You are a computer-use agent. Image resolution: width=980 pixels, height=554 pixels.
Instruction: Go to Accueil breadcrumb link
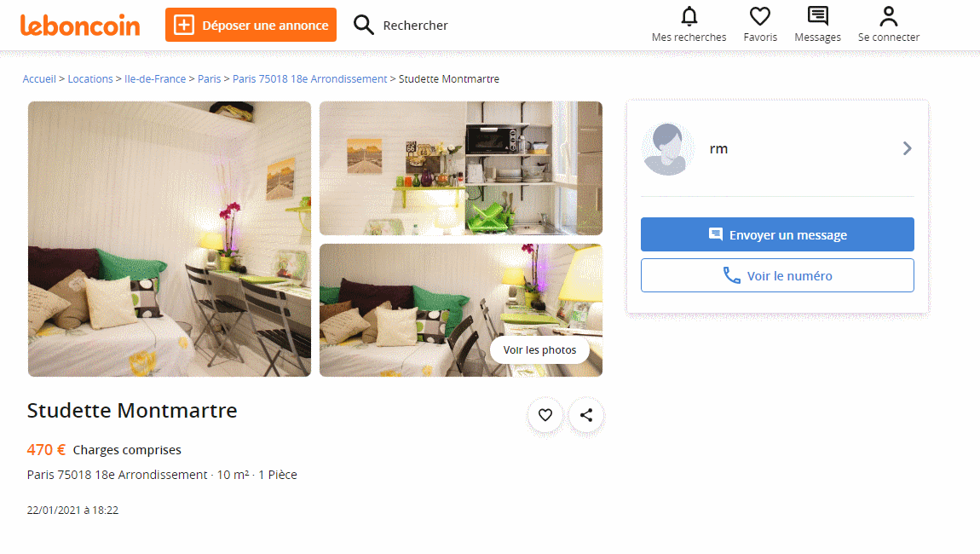tap(39, 78)
